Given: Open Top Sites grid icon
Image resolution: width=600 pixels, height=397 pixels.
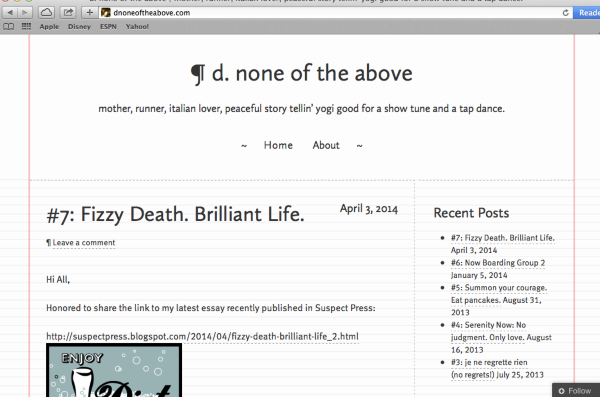Looking at the screenshot, I should [x=26, y=26].
